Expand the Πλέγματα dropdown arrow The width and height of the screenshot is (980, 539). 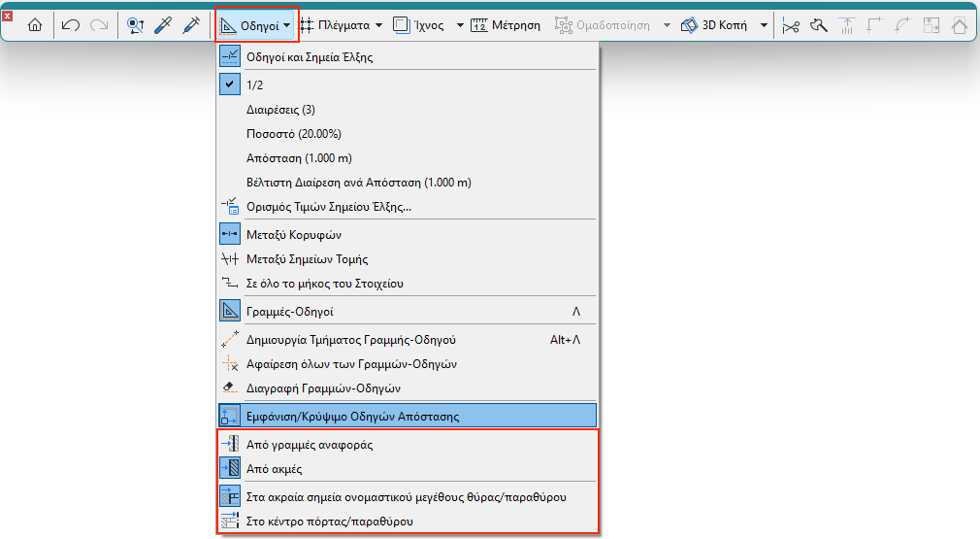pos(378,25)
